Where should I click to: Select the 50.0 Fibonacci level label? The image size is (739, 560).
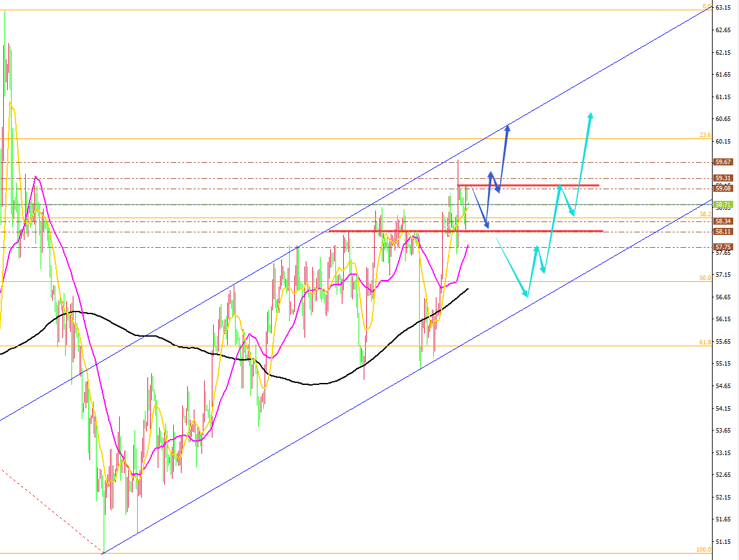click(x=705, y=278)
